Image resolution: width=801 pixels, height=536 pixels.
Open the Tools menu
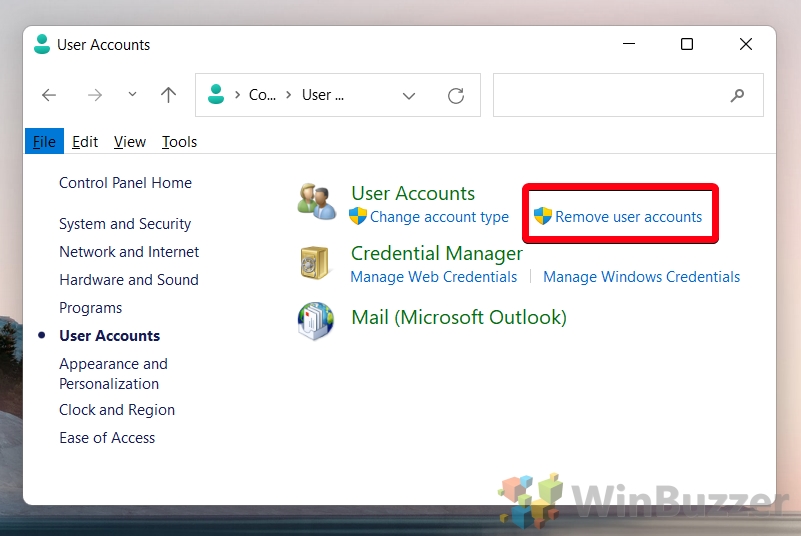(x=179, y=142)
